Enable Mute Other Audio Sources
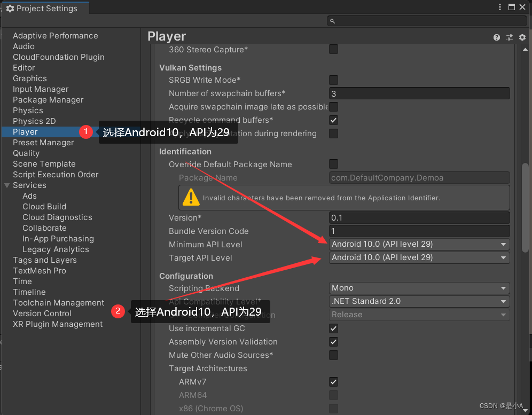The height and width of the screenshot is (415, 532). pos(333,355)
